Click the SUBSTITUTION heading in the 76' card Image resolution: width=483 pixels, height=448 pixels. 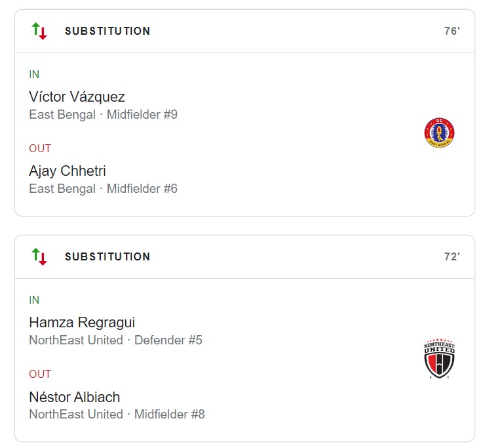(x=107, y=31)
